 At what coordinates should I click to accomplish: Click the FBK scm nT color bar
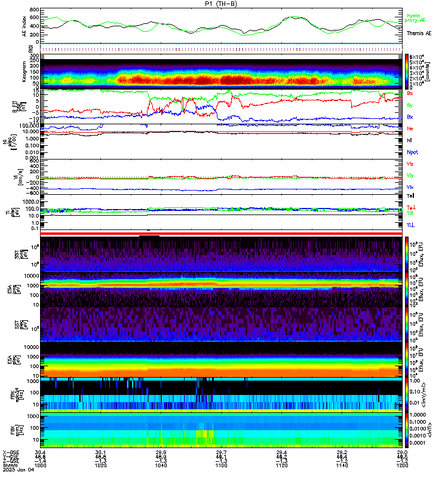tap(407, 430)
